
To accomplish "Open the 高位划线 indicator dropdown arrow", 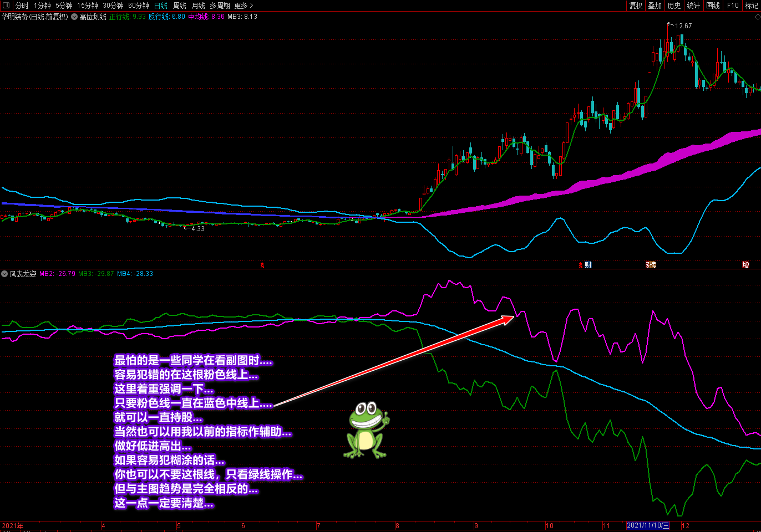I will pyautogui.click(x=74, y=17).
